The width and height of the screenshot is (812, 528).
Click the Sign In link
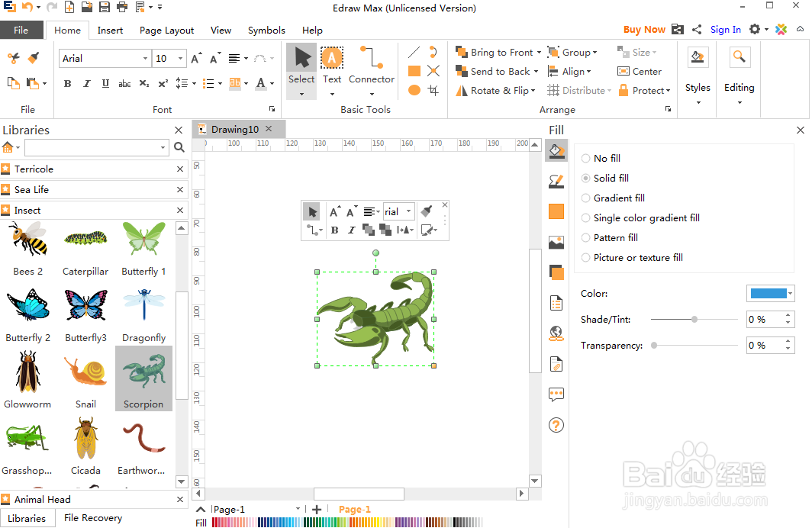point(726,30)
